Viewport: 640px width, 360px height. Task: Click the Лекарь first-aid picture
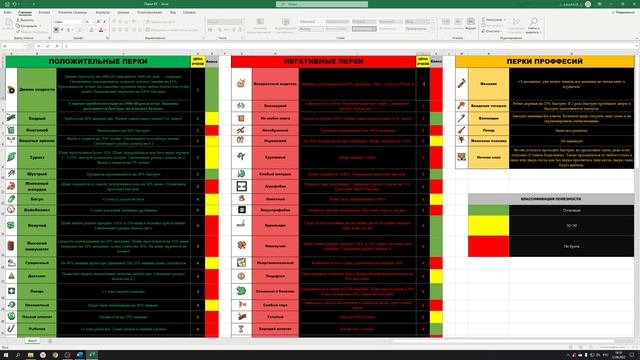11,291
